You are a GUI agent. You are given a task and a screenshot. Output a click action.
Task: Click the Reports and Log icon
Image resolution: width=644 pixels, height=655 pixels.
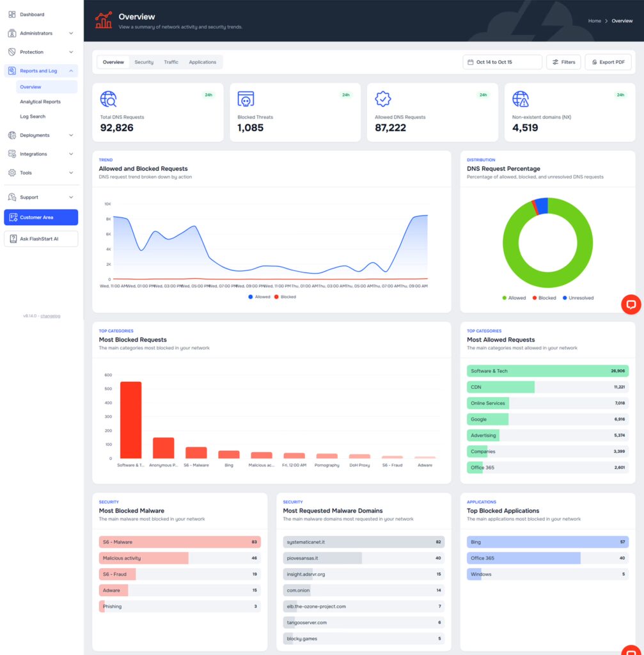[12, 70]
